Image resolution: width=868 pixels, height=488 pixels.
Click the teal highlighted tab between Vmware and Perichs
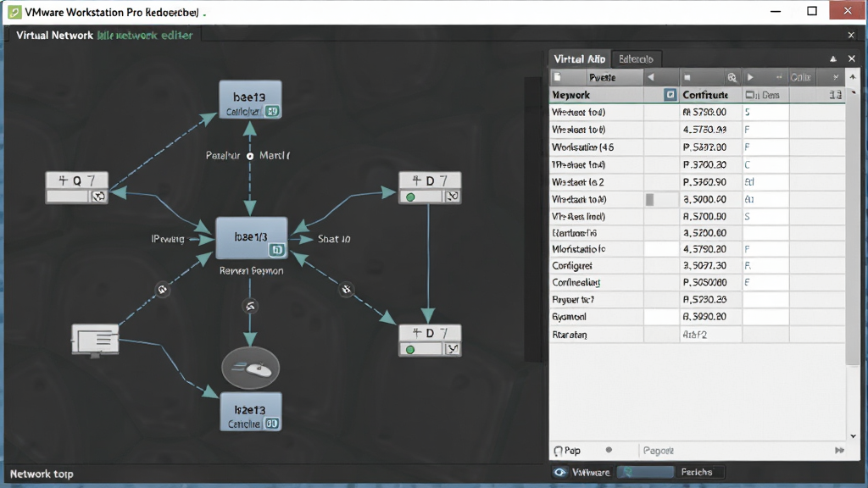645,472
